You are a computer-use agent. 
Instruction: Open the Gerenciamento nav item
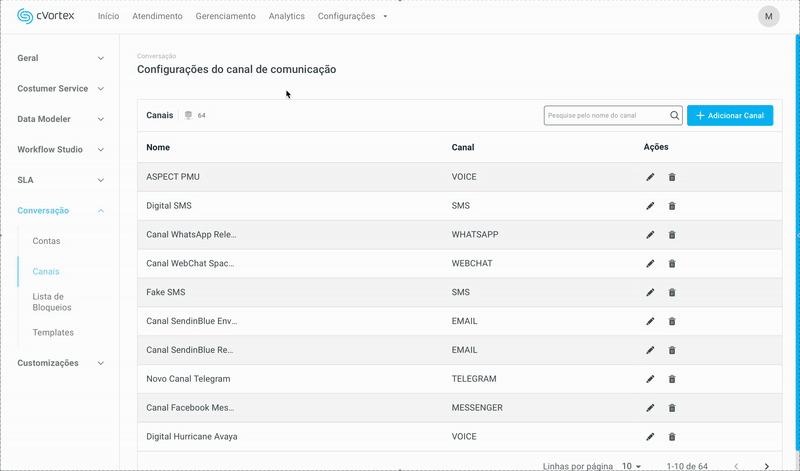226,16
